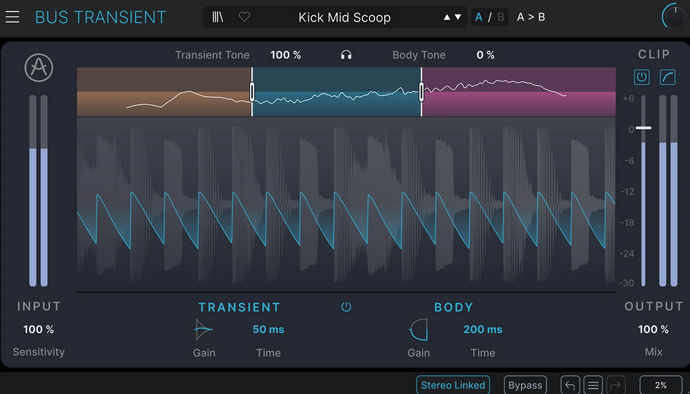
Task: Click the Arturia logo icon
Action: (x=39, y=68)
